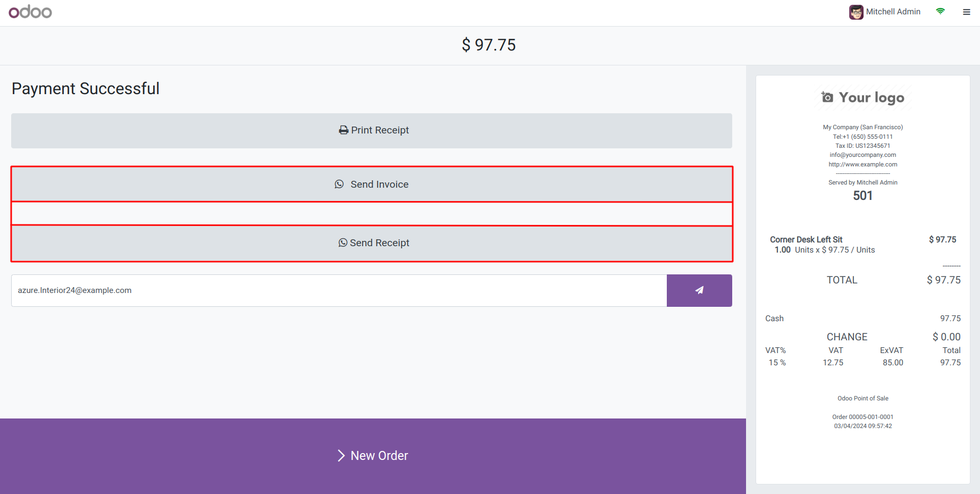Start a New Order
980x494 pixels.
(373, 456)
